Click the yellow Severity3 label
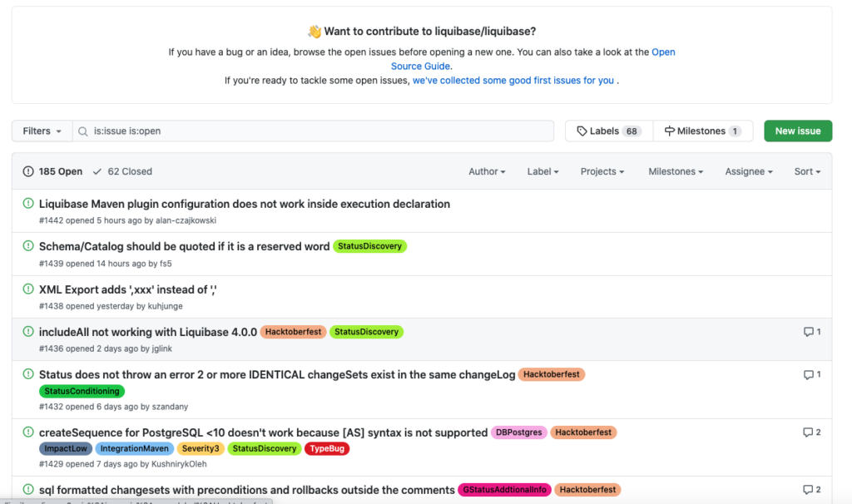Screen dimensions: 852x504 [201, 448]
